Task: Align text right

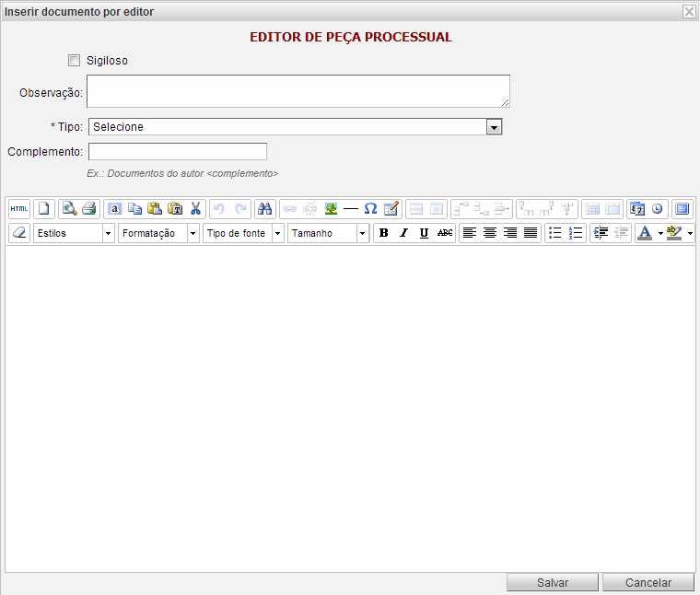Action: (x=510, y=232)
